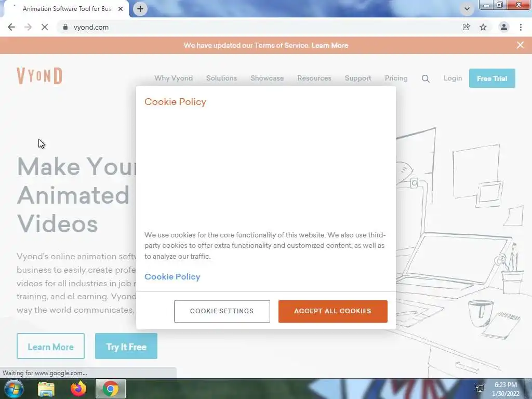Follow the Learn More link in banner
Screen dimensions: 532x399
click(x=330, y=46)
